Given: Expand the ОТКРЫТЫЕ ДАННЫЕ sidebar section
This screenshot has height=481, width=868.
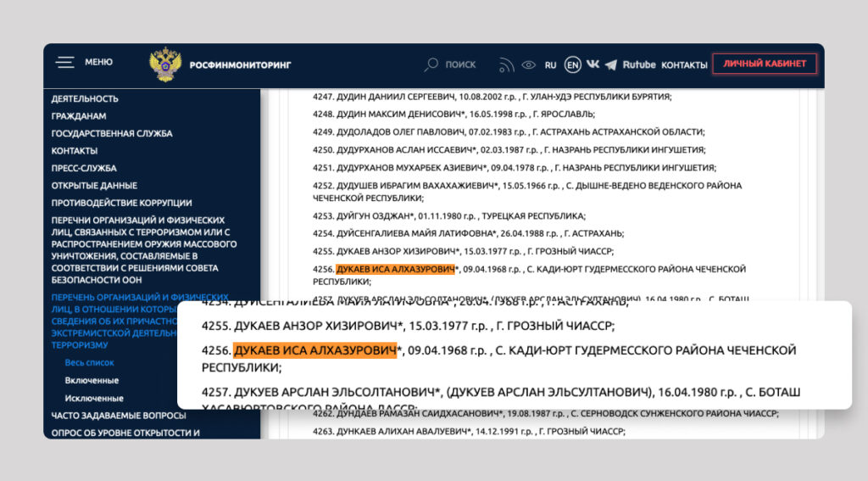Looking at the screenshot, I should pos(94,186).
